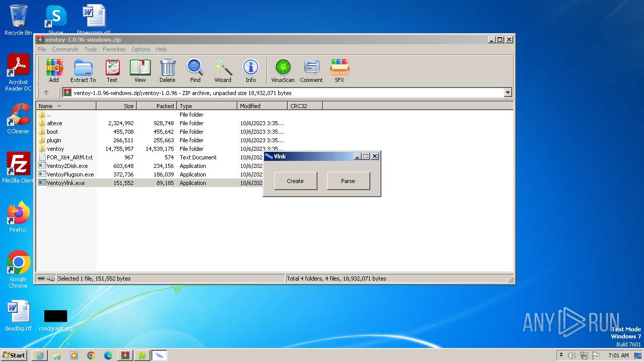Select VentoyPlugson.exe file
This screenshot has height=362, width=644.
click(x=70, y=174)
